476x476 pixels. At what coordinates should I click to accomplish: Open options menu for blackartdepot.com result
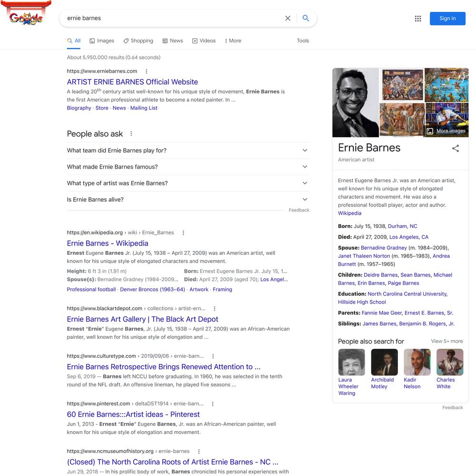click(215, 309)
